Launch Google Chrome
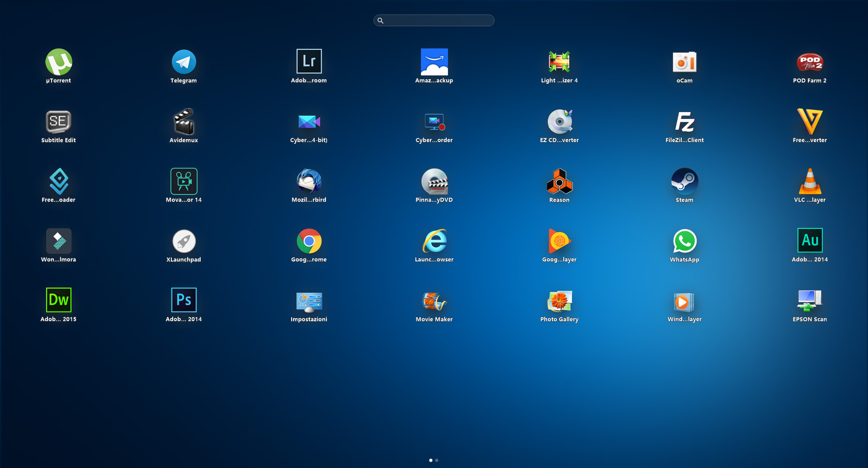Image resolution: width=868 pixels, height=468 pixels. coord(309,241)
